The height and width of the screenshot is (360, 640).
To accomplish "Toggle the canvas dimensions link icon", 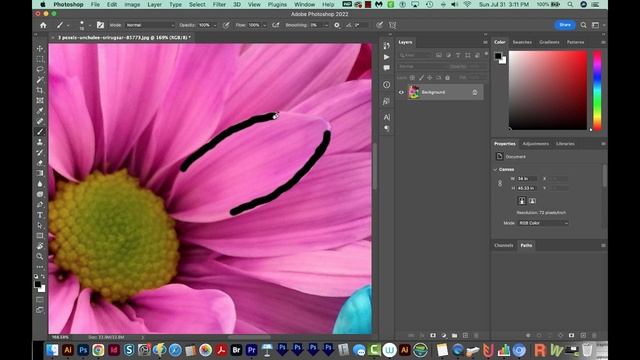I will tap(500, 184).
